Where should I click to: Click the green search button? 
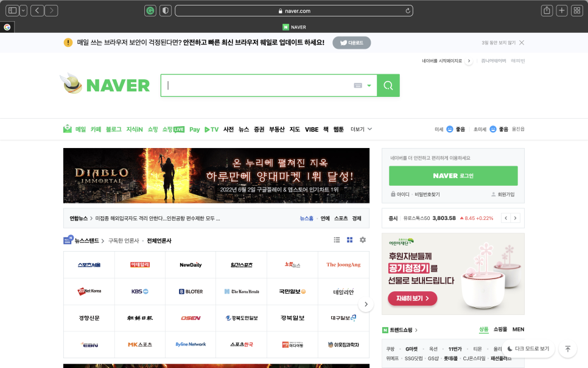pos(388,86)
